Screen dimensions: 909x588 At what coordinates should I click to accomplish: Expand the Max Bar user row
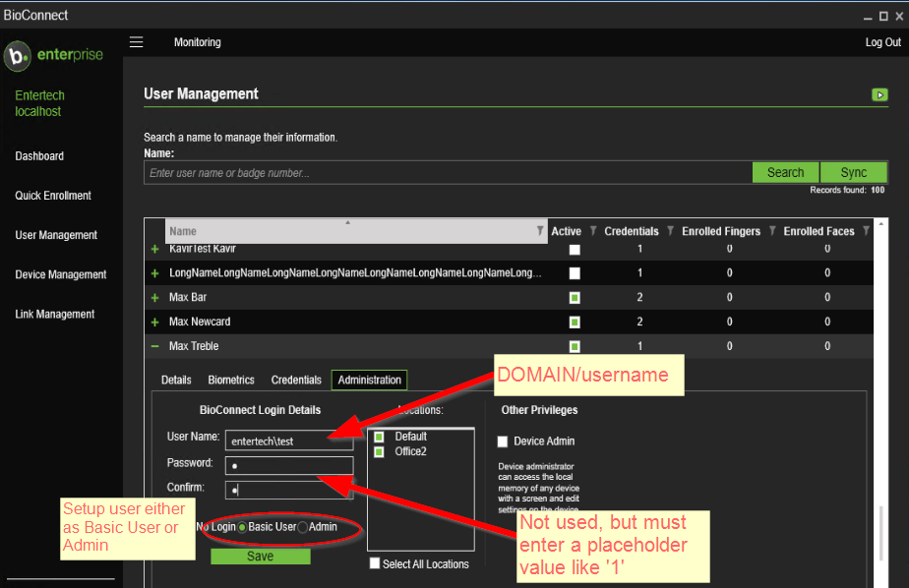pos(154,297)
